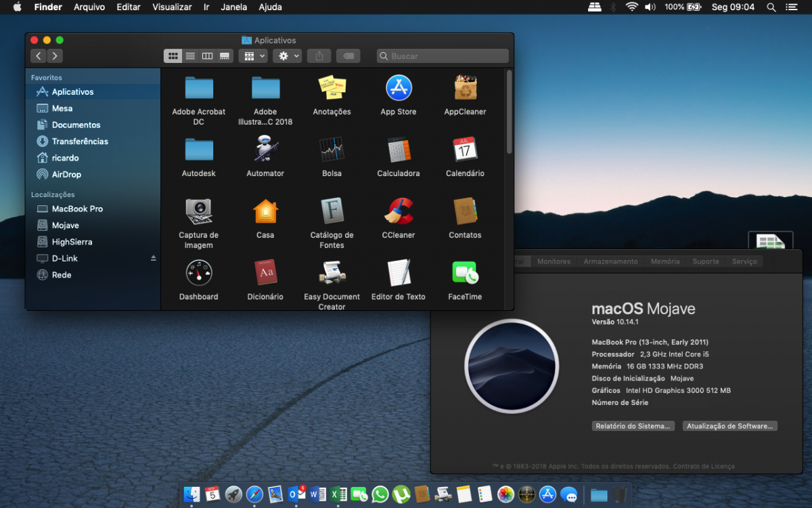Open the Visualizar menu
The width and height of the screenshot is (812, 508).
point(172,7)
